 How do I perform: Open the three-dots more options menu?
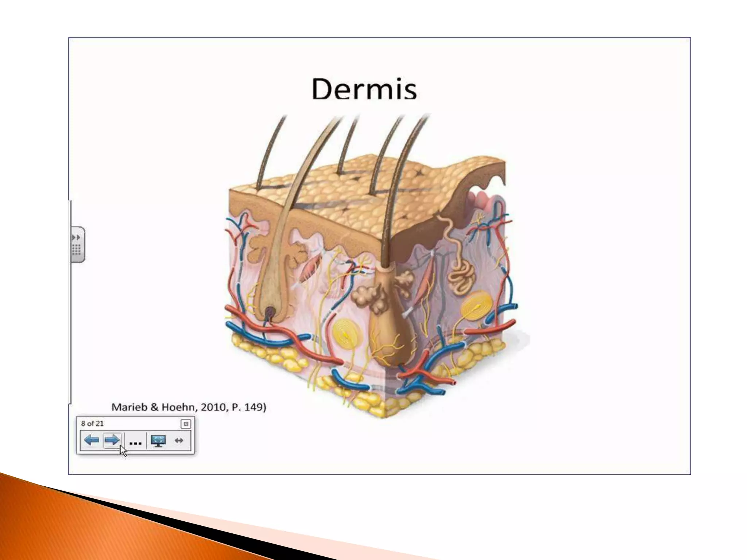[x=135, y=443]
